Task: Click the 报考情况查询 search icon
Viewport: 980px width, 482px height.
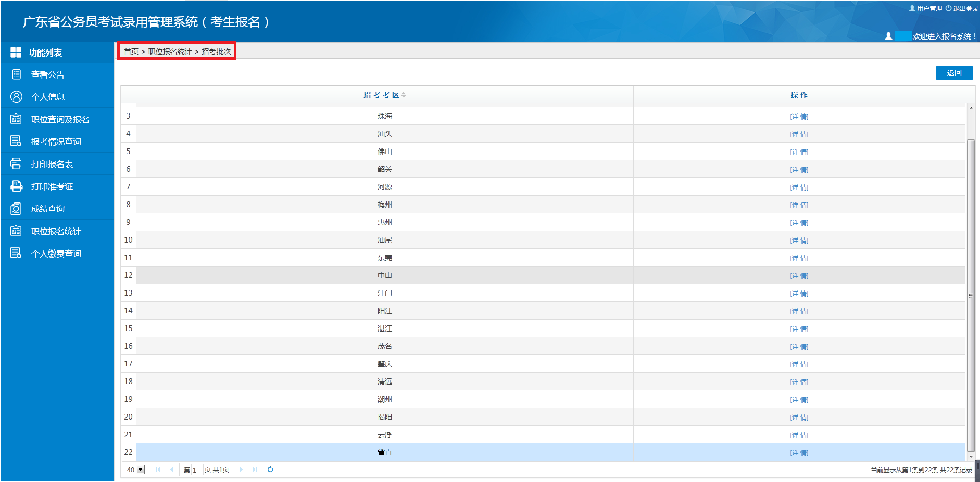Action: coord(16,142)
